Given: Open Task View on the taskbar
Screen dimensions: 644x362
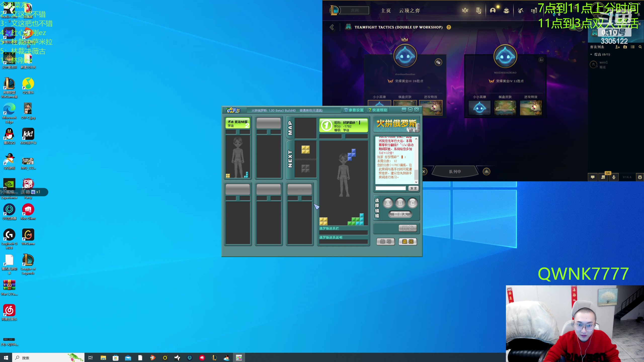Looking at the screenshot, I should click(x=91, y=357).
